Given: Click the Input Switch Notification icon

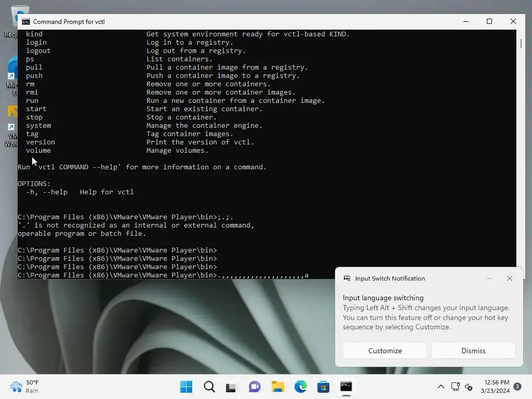Looking at the screenshot, I should pyautogui.click(x=347, y=278).
